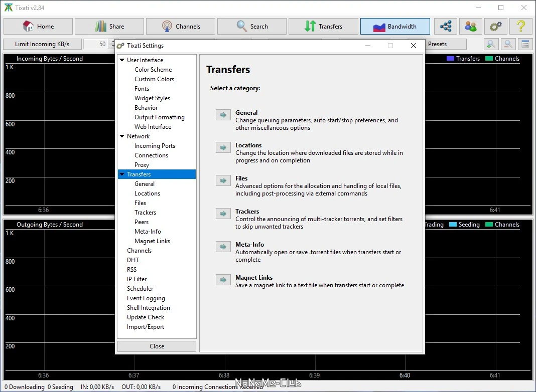Click OUT: 0,00 KB/s status entry

coord(141,387)
